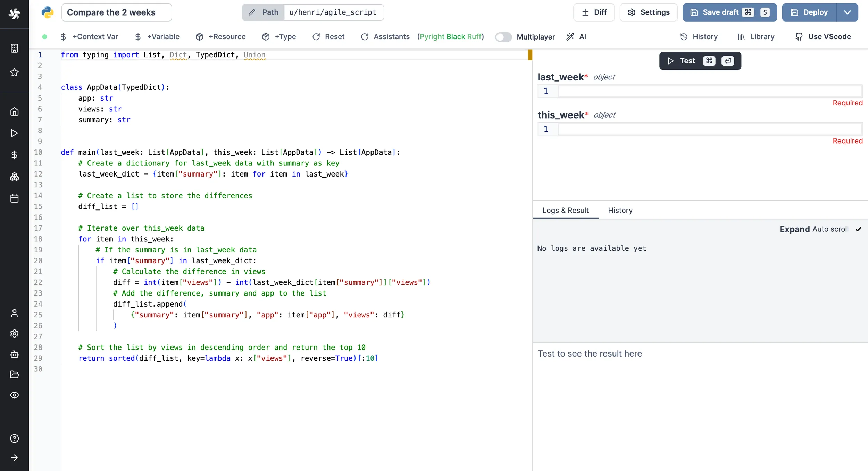Viewport: 868px width, 471px height.
Task: Open the AI magic wand button
Action: point(576,37)
